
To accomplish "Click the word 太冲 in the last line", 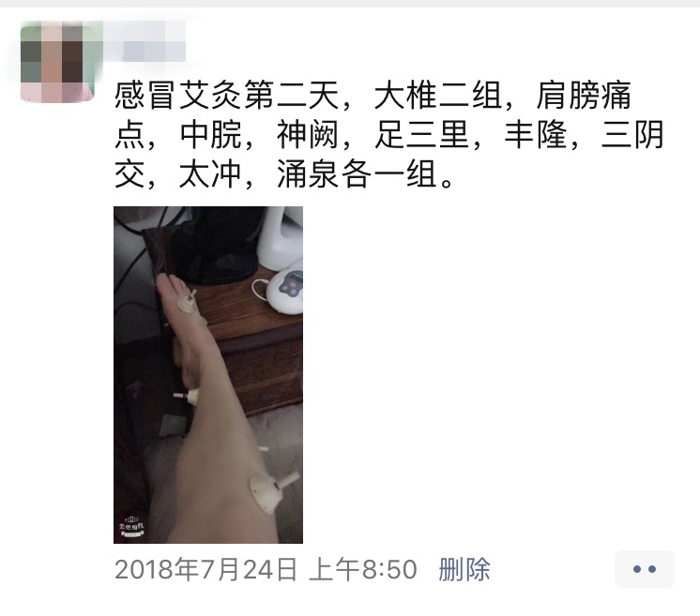I will [x=210, y=174].
